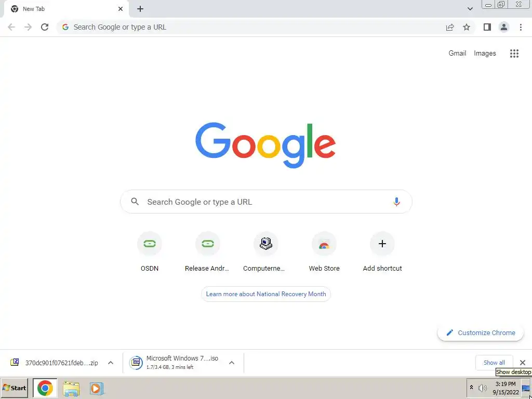Click the Microsoft Windows 7 iso download
The width and height of the screenshot is (532, 399).
tap(177, 363)
